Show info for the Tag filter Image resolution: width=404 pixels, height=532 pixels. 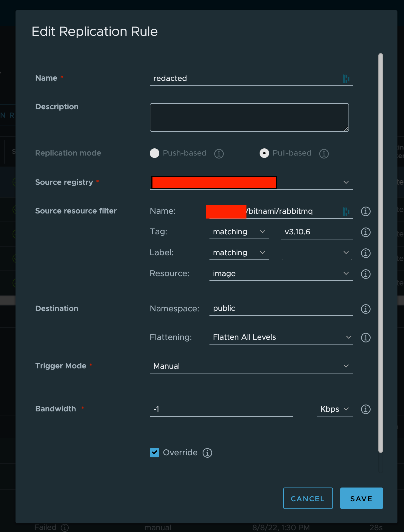click(x=366, y=232)
